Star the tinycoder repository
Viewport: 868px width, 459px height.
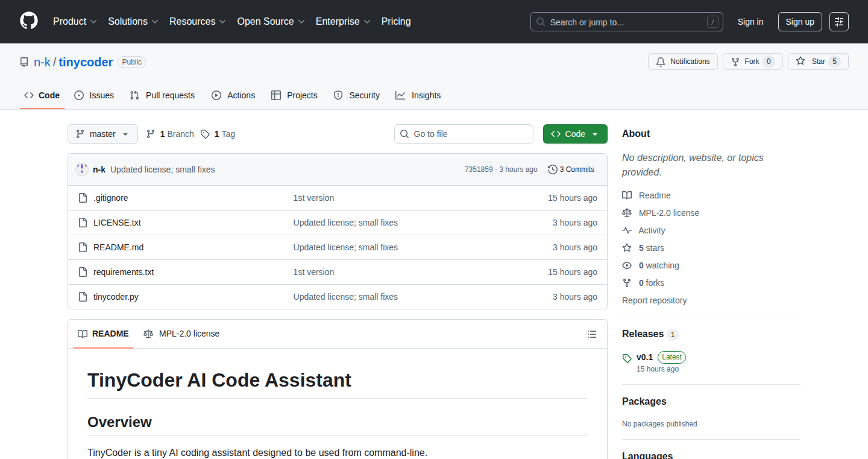click(818, 62)
